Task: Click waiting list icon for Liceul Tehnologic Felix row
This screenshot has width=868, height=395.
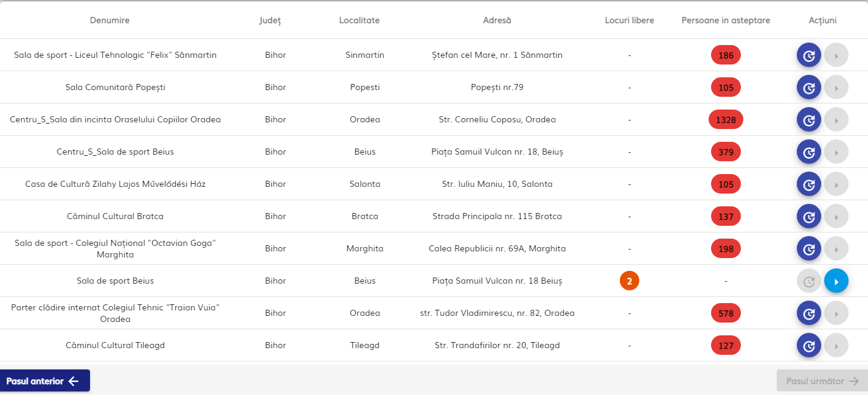Action: (809, 55)
